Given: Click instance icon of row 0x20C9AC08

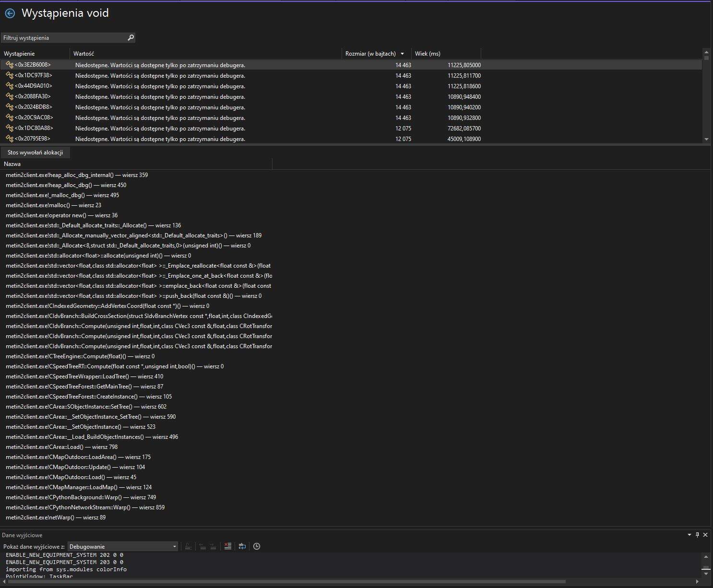Looking at the screenshot, I should click(10, 118).
